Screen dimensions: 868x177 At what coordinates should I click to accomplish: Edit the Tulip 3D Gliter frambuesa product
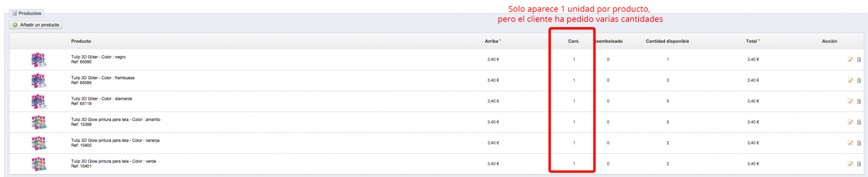[x=850, y=80]
